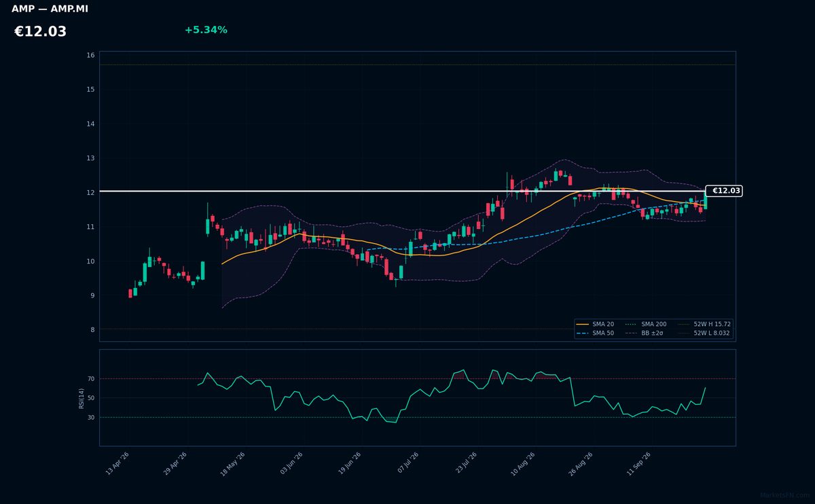The image size is (815, 504).
Task: Click the 12 price axis label
Action: pos(90,192)
